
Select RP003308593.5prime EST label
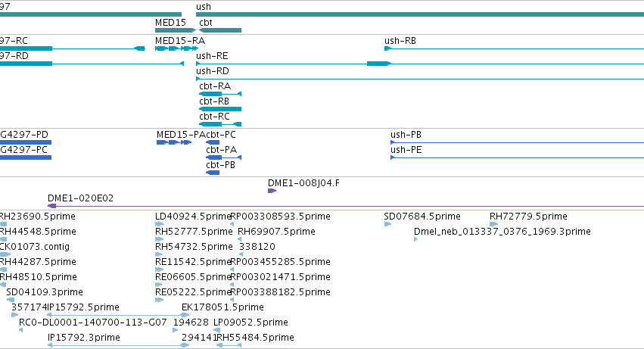pyautogui.click(x=280, y=217)
